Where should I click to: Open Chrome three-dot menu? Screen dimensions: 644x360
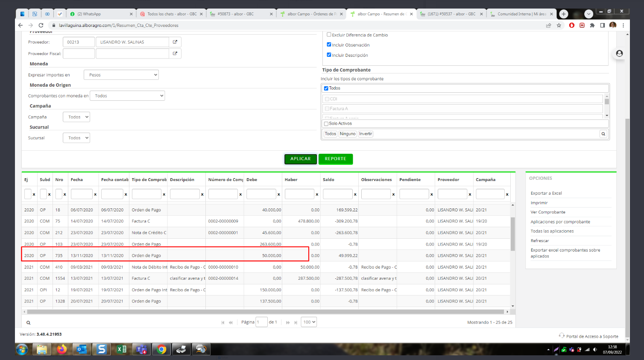pos(624,25)
